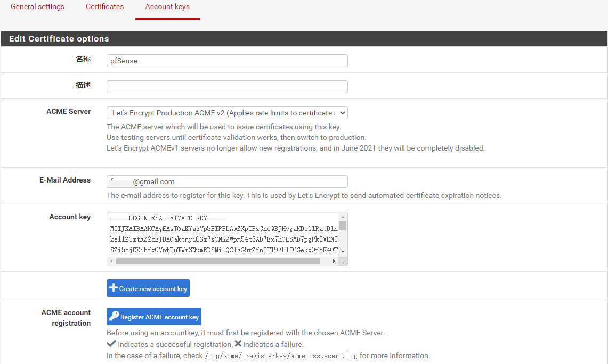The image size is (608, 364).
Task: Click the Account key scroll-down arrow
Action: click(x=343, y=251)
